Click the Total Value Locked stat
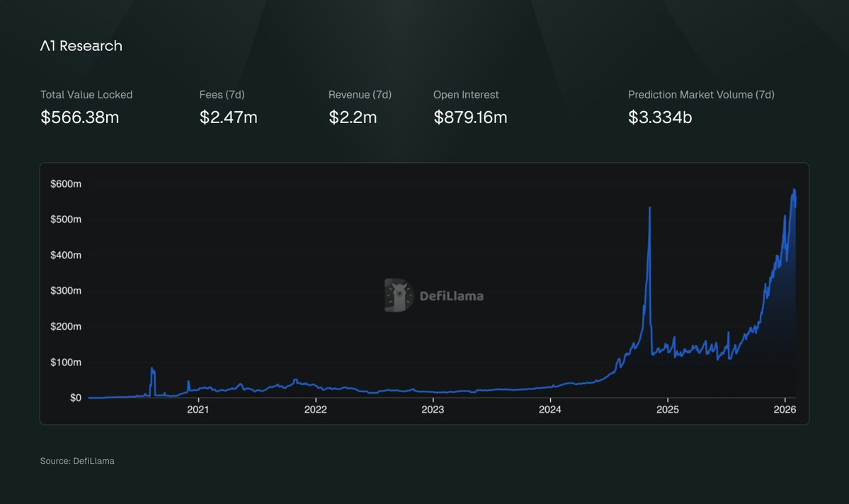Image resolution: width=849 pixels, height=504 pixels. 86,94
